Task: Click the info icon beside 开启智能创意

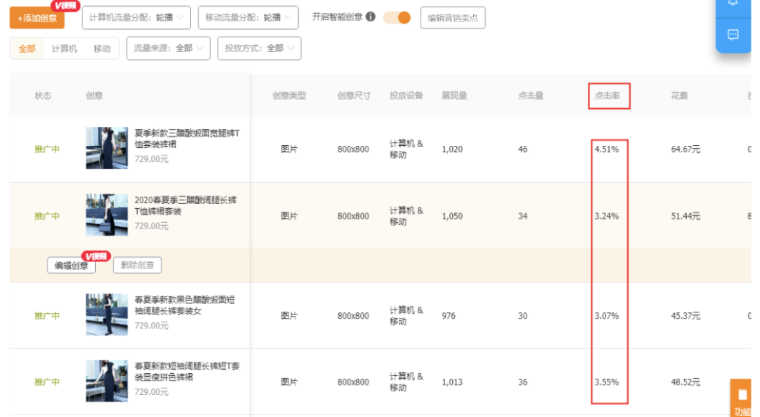Action: (x=370, y=16)
